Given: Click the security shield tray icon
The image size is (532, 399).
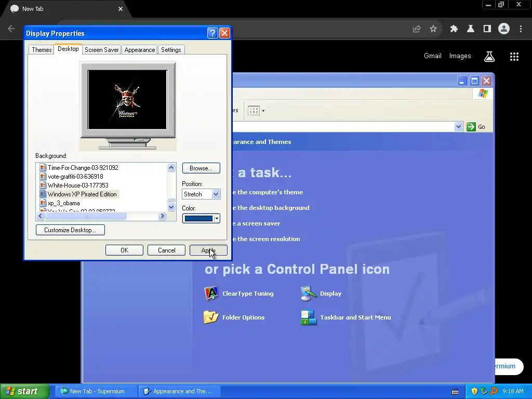Looking at the screenshot, I should (x=474, y=391).
